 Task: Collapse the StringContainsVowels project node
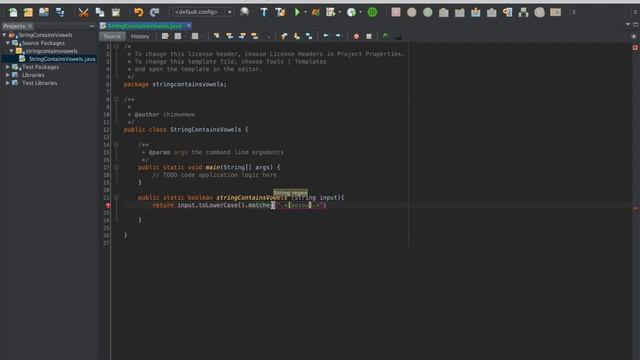[x=4, y=35]
